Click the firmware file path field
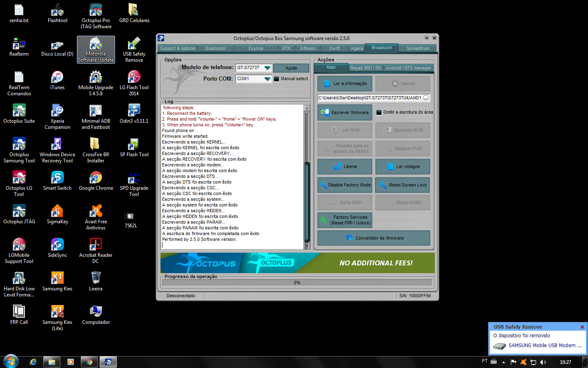 [370, 98]
